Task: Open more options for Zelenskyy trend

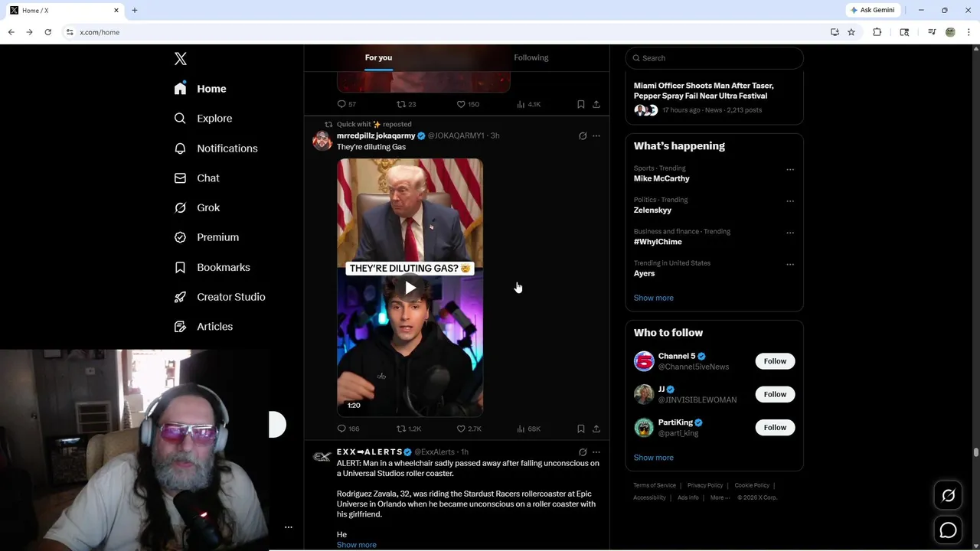Action: click(790, 201)
